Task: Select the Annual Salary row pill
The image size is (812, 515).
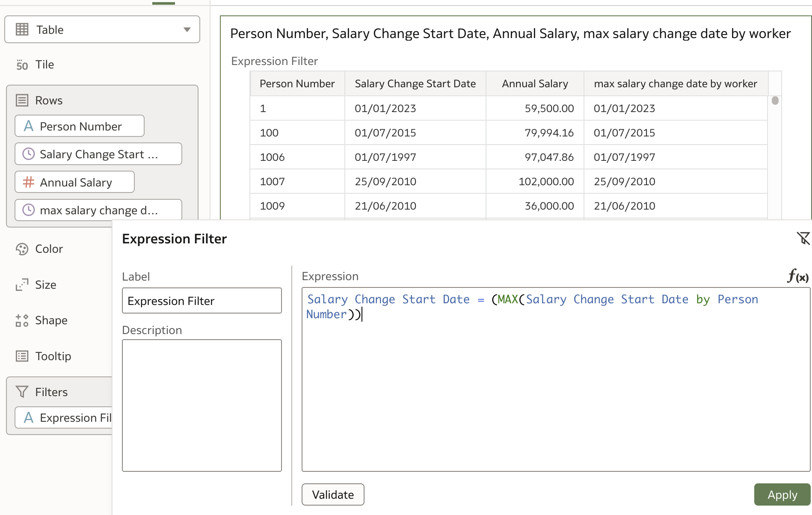Action: pos(75,182)
